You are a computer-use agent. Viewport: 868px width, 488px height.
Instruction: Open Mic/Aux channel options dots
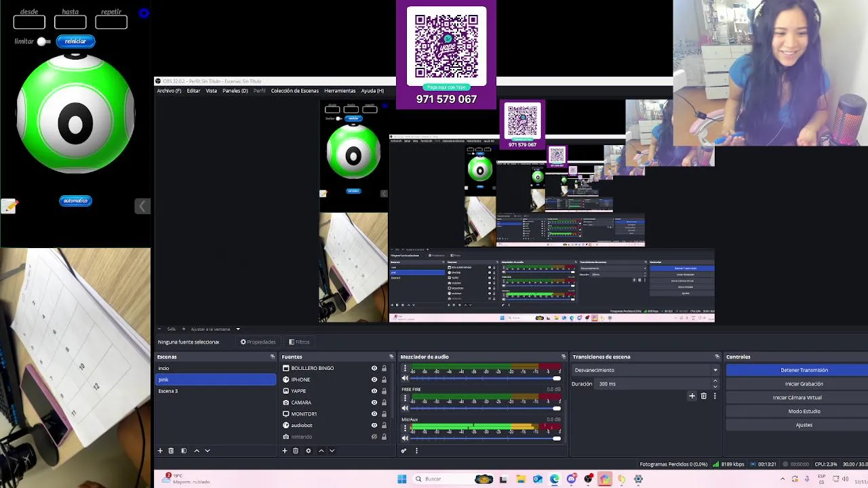click(405, 428)
